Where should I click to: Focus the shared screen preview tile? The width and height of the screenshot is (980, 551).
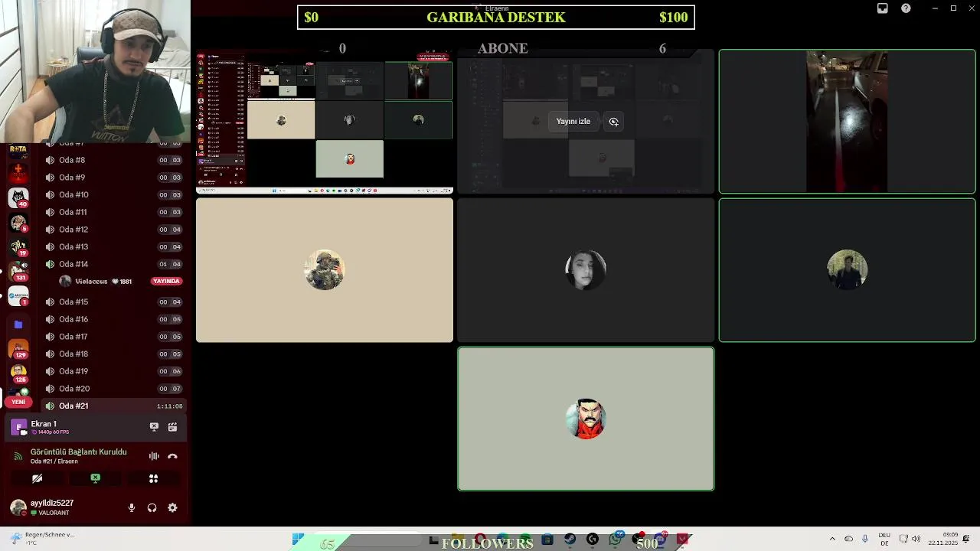pyautogui.click(x=325, y=121)
